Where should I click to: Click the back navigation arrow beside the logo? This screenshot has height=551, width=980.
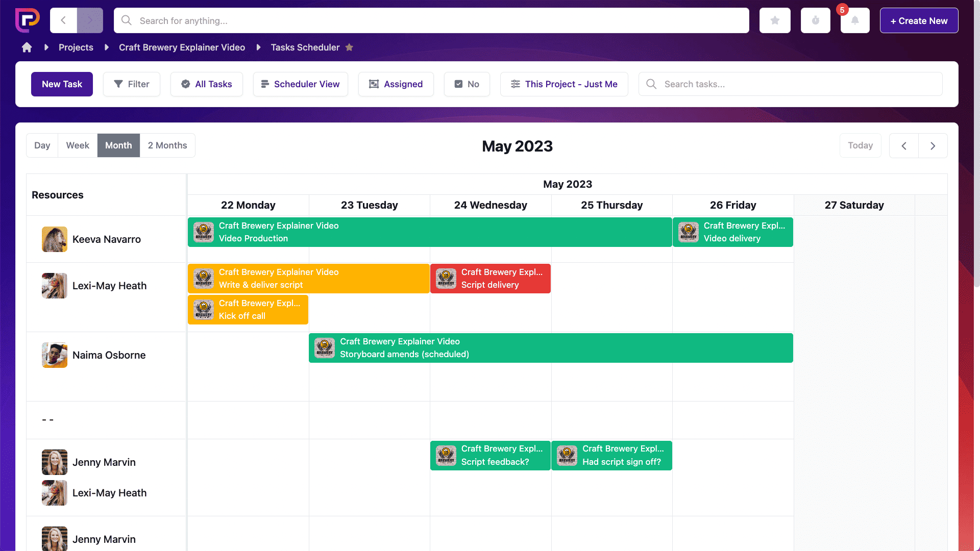(x=63, y=20)
